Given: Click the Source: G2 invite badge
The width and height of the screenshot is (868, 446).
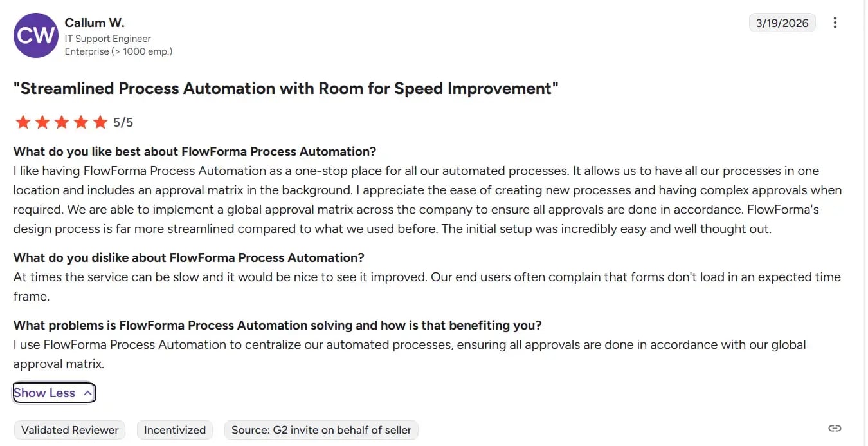Looking at the screenshot, I should [321, 430].
